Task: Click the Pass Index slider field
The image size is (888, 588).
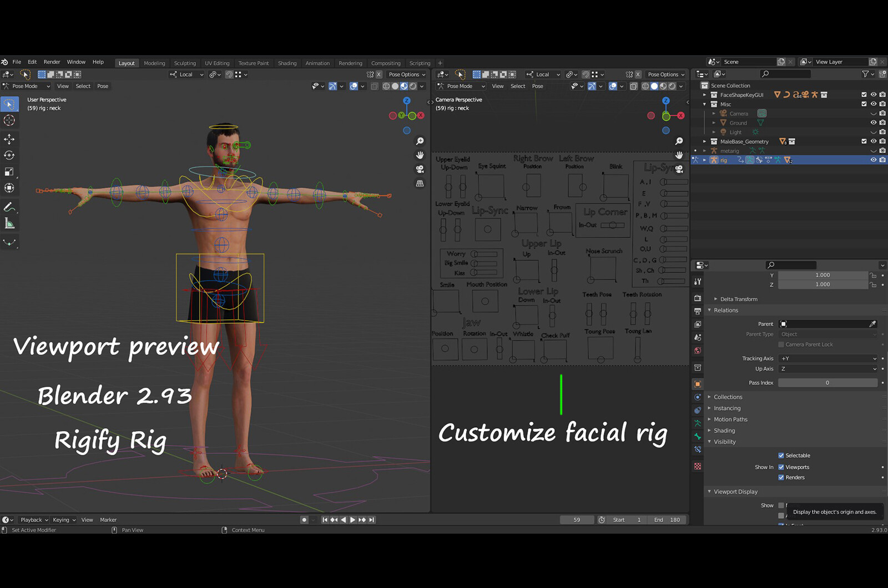Action: (x=827, y=382)
